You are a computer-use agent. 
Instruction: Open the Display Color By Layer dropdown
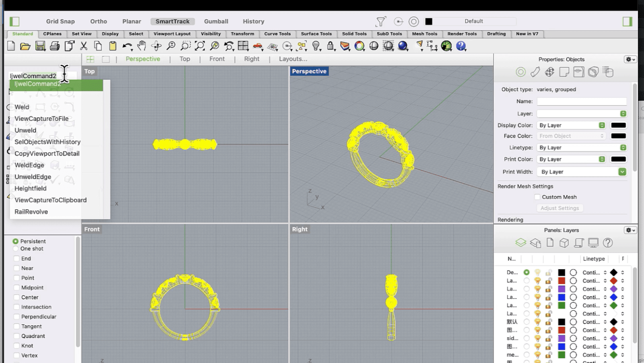pyautogui.click(x=572, y=125)
